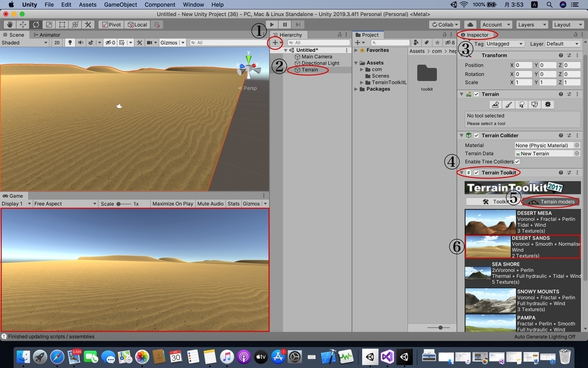The image size is (588, 368).
Task: Open the Scene Gizmos dropdown
Action: click(172, 43)
